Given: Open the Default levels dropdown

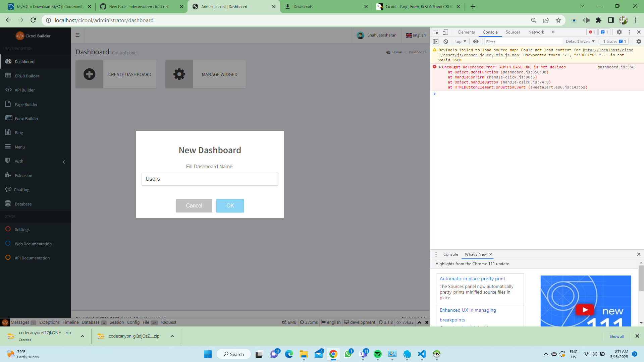Looking at the screenshot, I should pyautogui.click(x=580, y=41).
